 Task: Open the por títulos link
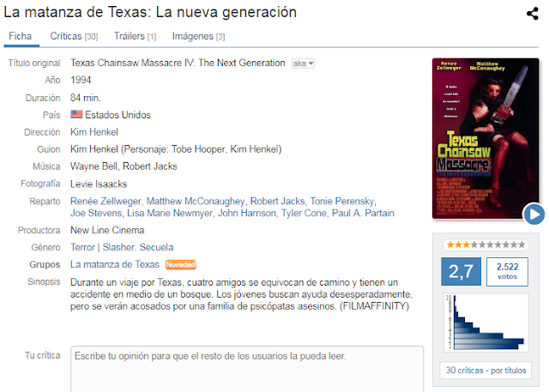(x=509, y=371)
